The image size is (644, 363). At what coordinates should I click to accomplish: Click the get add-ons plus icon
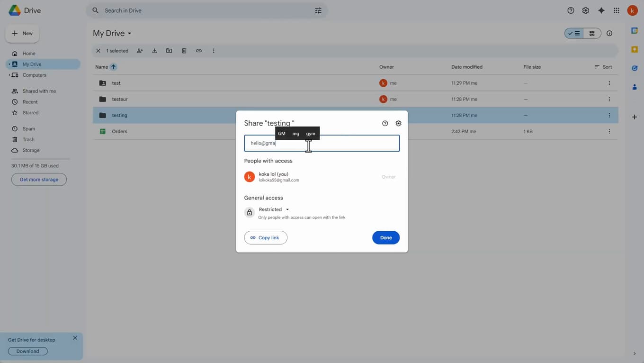pyautogui.click(x=635, y=117)
